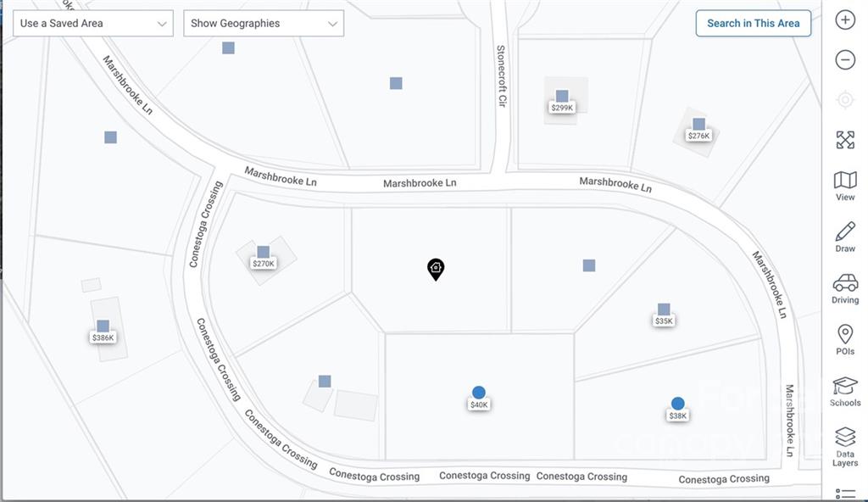Click the zoom out minus icon
Viewport: 868px width, 502px height.
pyautogui.click(x=844, y=59)
